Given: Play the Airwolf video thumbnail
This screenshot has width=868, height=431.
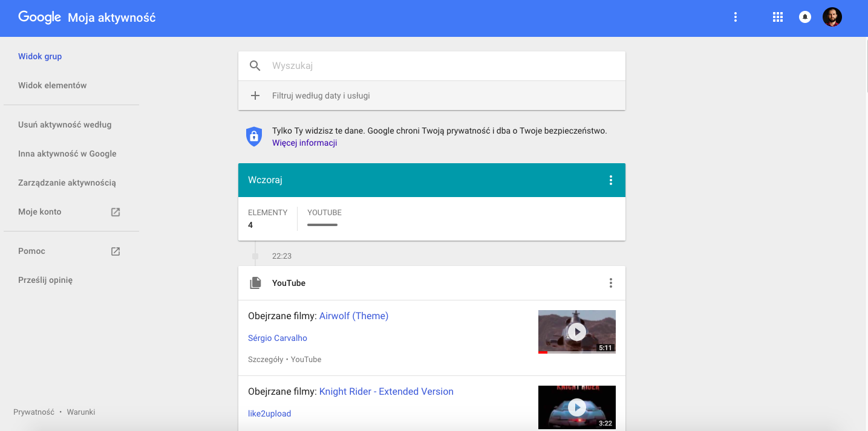Looking at the screenshot, I should click(577, 332).
